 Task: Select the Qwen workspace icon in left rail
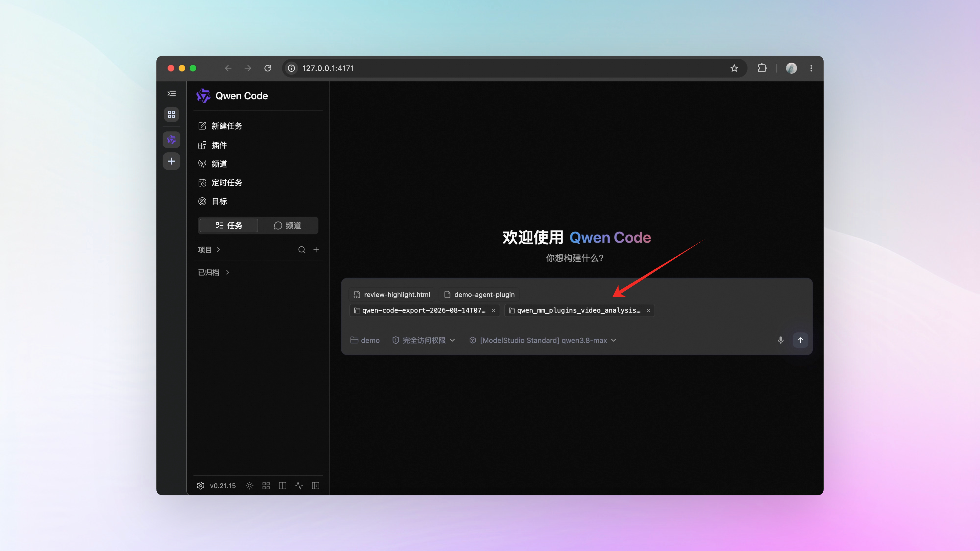pyautogui.click(x=171, y=140)
